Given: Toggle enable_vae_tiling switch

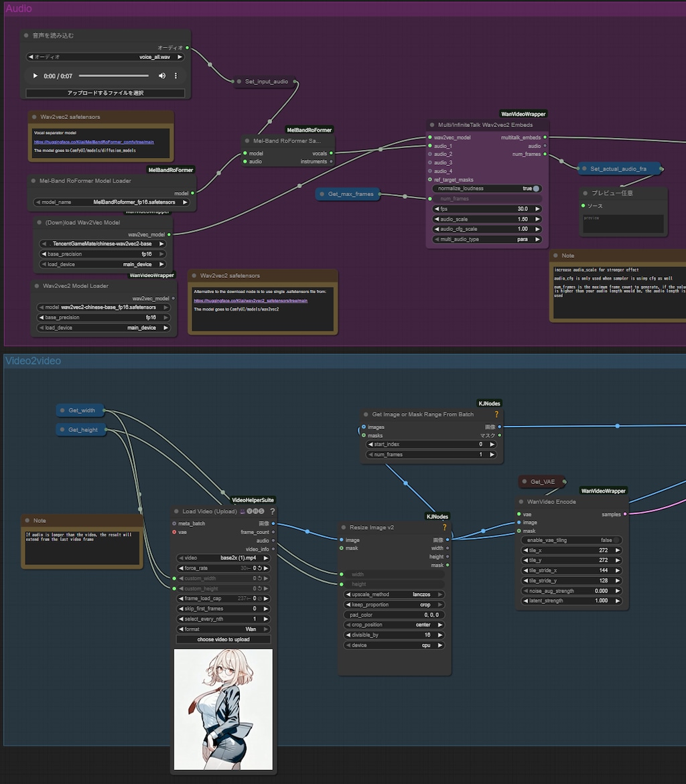Looking at the screenshot, I should click(x=616, y=540).
